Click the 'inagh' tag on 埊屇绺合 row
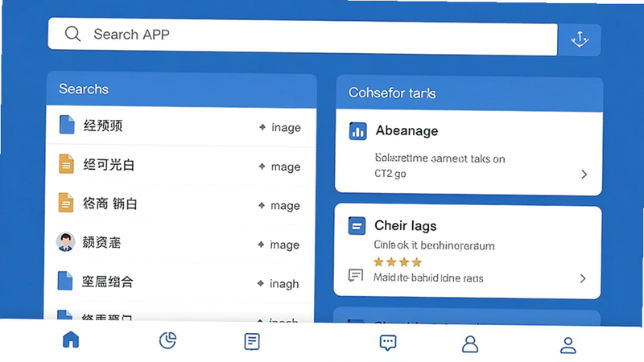644x362 pixels. [x=284, y=284]
